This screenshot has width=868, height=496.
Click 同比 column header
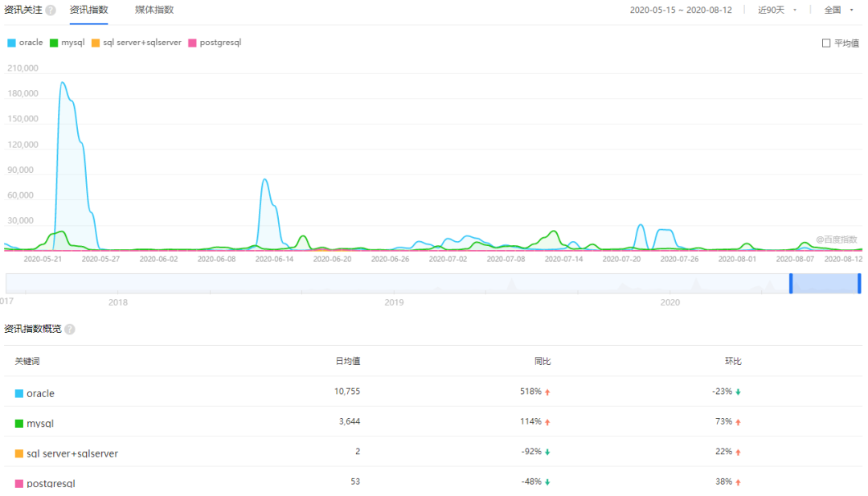pos(542,362)
